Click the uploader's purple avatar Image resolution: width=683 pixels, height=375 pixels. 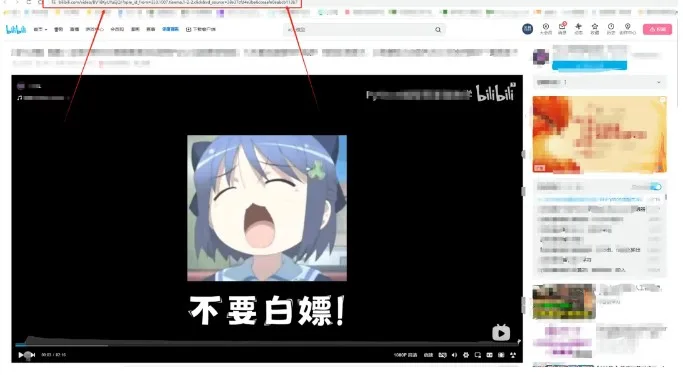click(x=541, y=57)
